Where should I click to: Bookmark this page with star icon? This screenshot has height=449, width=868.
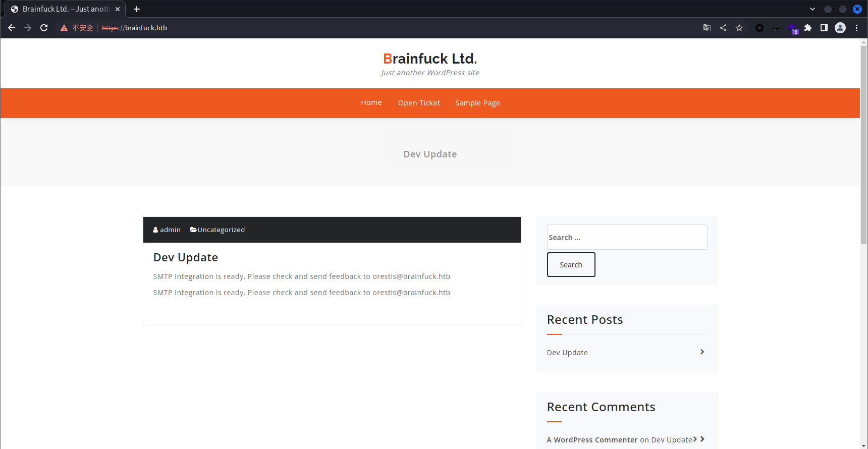739,28
